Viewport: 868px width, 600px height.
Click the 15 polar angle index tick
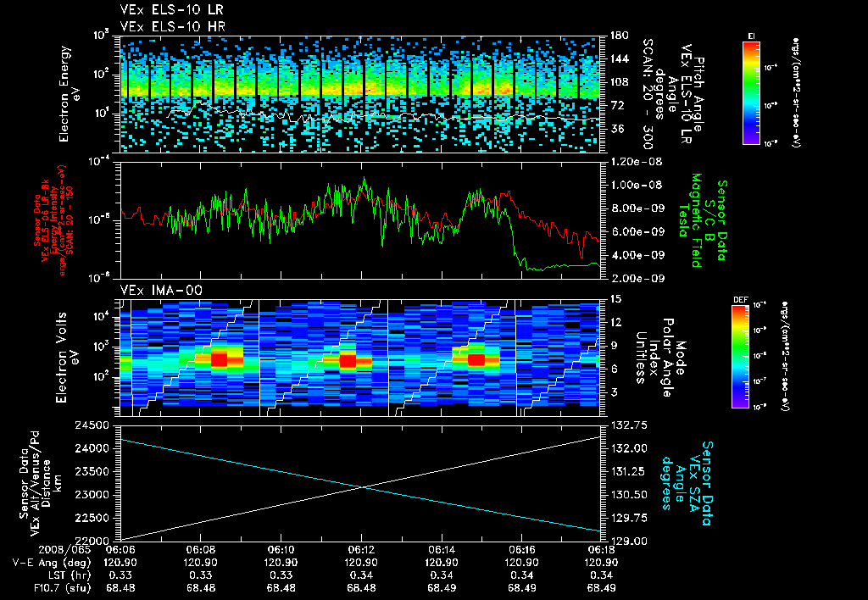[615, 299]
